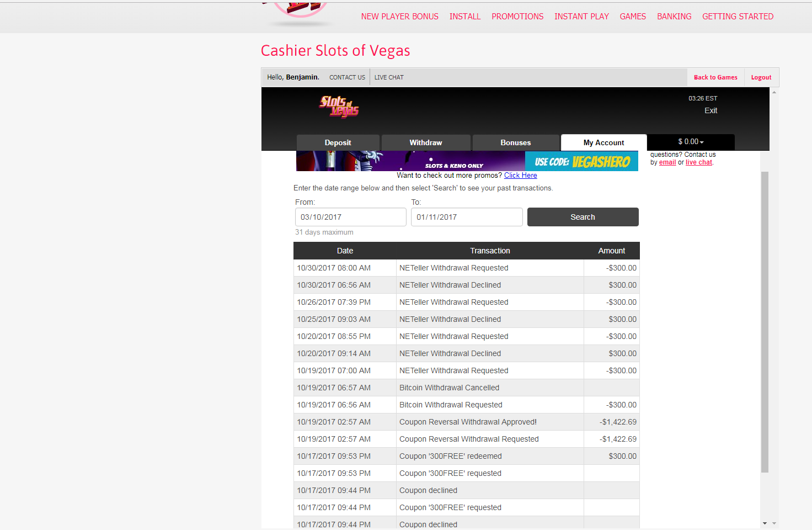Click the email contact link
Viewport: 812px width, 530px height.
point(667,162)
